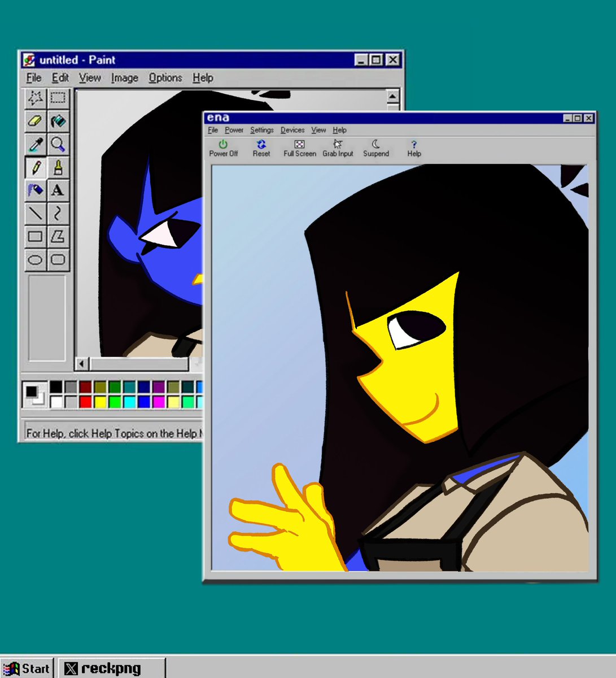The image size is (616, 678).
Task: Pick the bright green (lime) swatch
Action: (115, 402)
